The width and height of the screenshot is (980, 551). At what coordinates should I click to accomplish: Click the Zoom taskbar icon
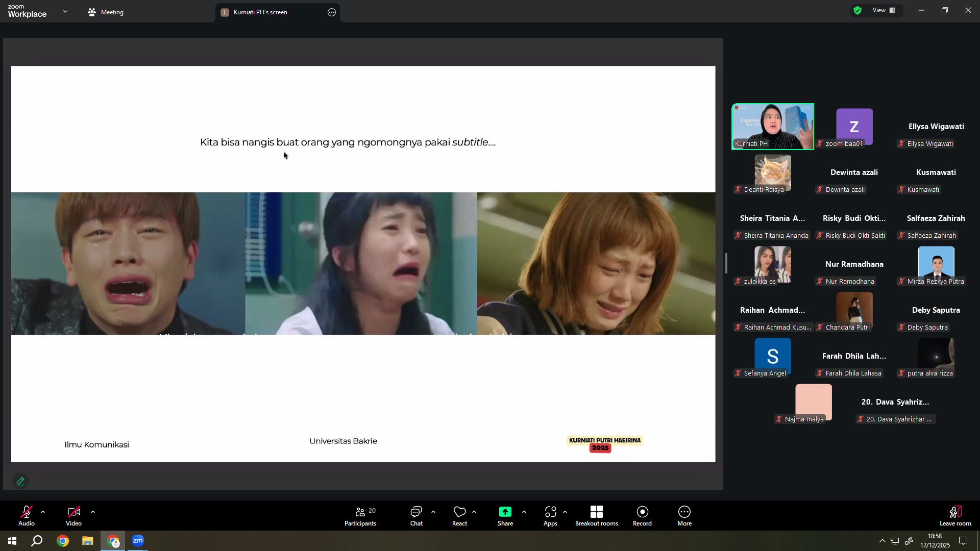[x=138, y=541]
